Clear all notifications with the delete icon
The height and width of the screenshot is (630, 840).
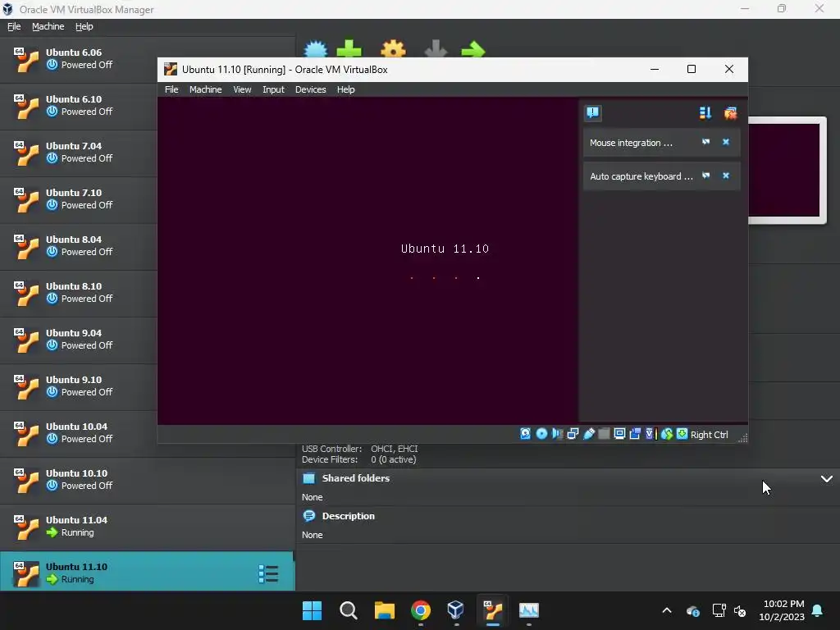tap(730, 112)
